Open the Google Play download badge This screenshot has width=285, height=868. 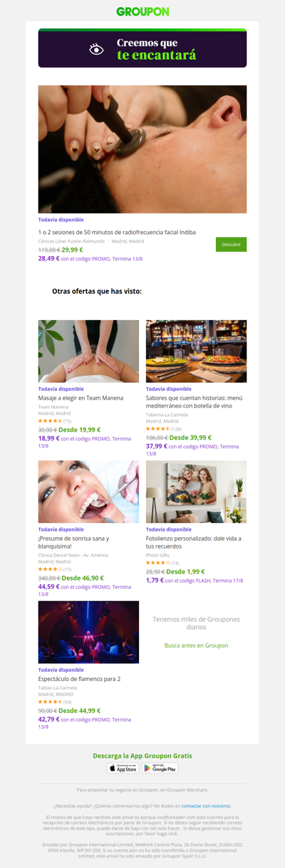pyautogui.click(x=160, y=768)
